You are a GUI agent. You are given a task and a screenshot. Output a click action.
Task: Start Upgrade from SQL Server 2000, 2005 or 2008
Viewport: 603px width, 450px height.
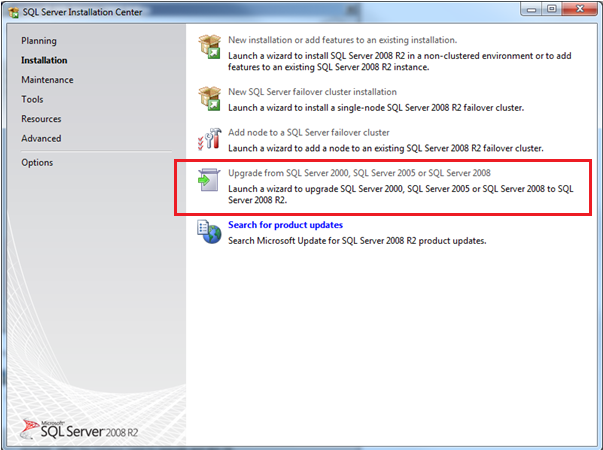[x=359, y=173]
